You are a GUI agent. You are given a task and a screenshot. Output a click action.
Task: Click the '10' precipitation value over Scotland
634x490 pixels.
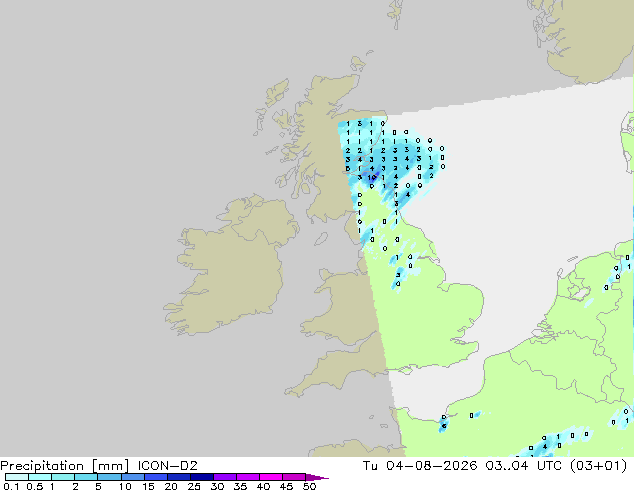(x=372, y=177)
